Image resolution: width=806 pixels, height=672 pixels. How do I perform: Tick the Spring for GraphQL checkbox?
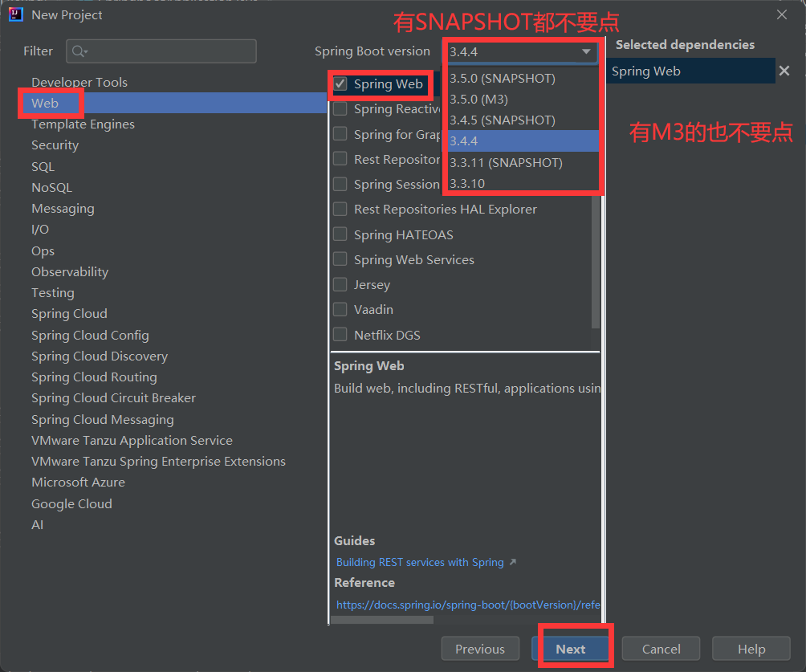click(x=340, y=134)
